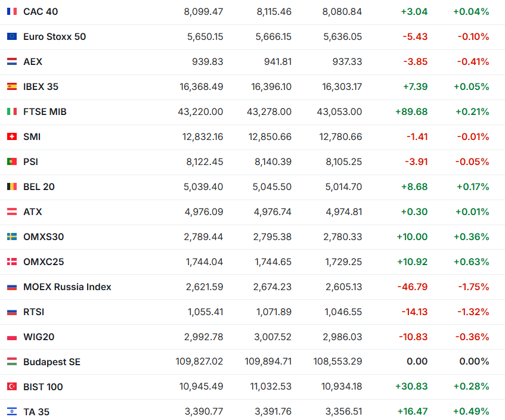Image resolution: width=505 pixels, height=420 pixels.
Task: Click the France flag icon beside CAC 40
Action: click(x=12, y=12)
